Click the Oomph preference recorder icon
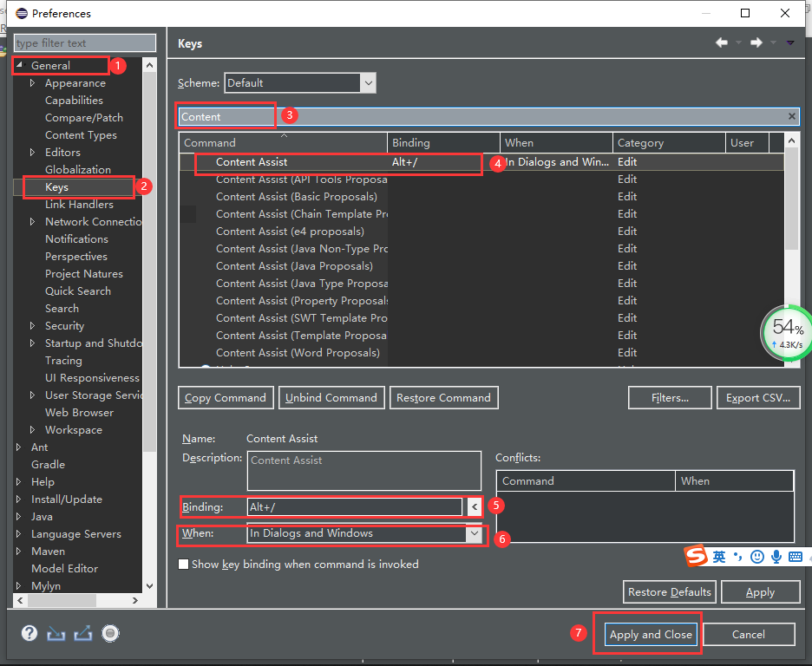812x666 pixels. 110,633
